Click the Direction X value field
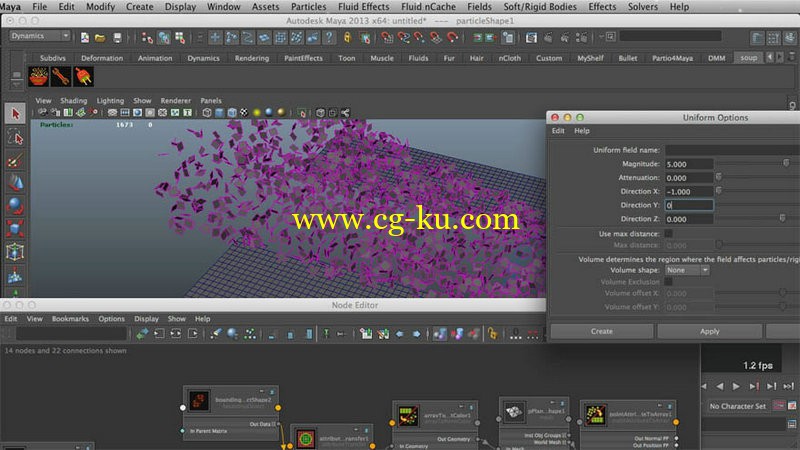This screenshot has width=800, height=450. (x=689, y=191)
